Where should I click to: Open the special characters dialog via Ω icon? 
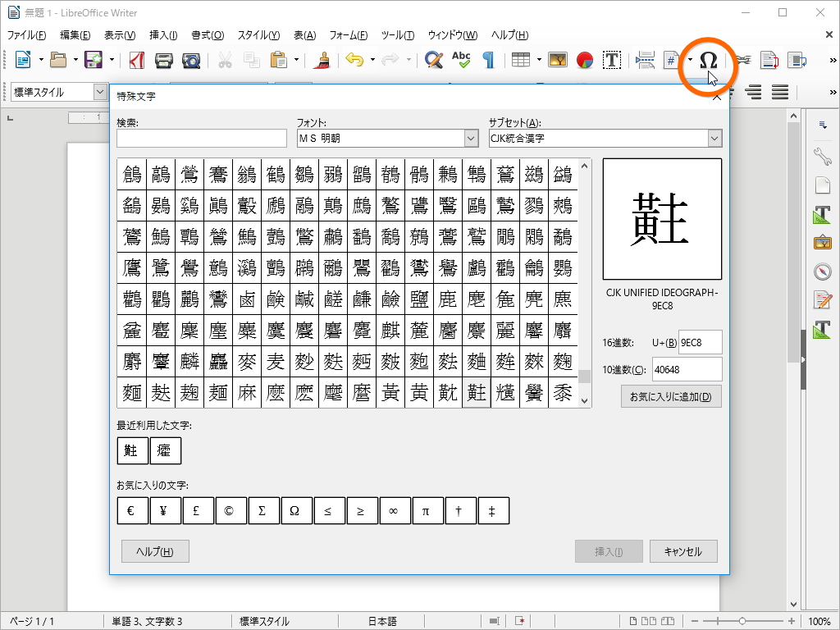709,59
